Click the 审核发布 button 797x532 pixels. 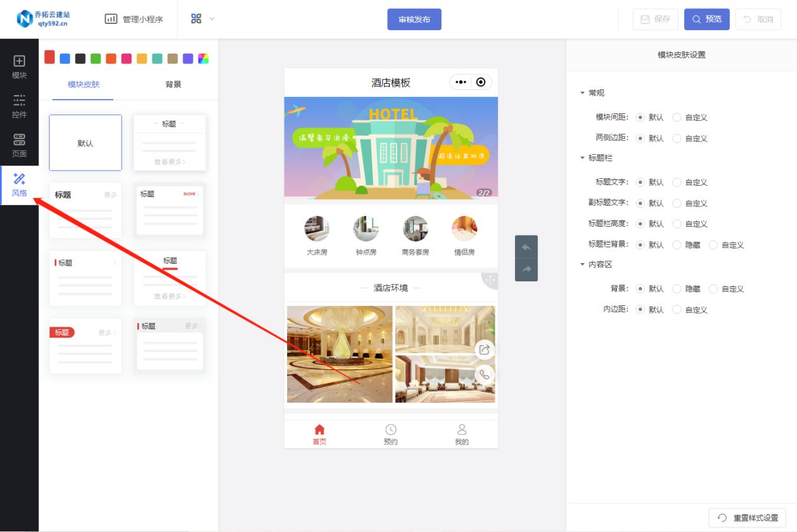pos(414,19)
